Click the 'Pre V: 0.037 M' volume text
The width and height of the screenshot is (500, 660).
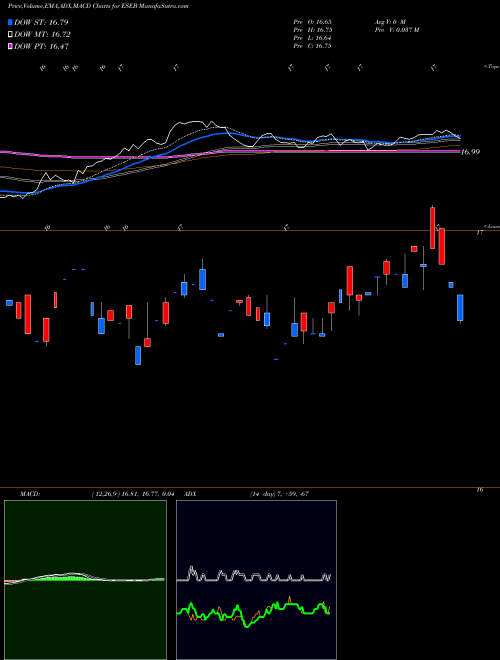coord(396,30)
